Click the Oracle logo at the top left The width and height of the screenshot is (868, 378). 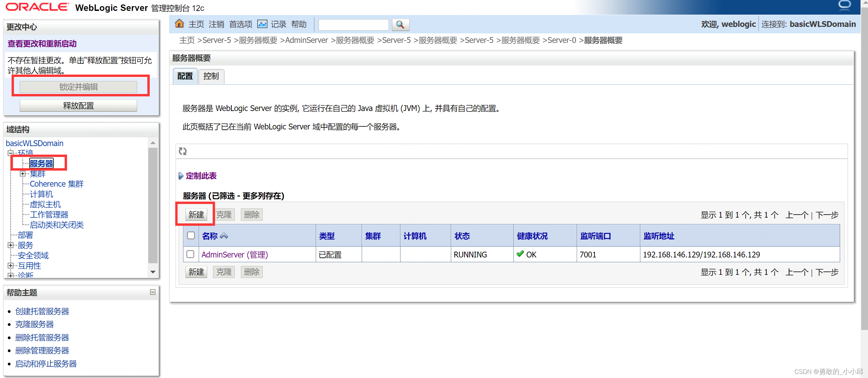37,7
